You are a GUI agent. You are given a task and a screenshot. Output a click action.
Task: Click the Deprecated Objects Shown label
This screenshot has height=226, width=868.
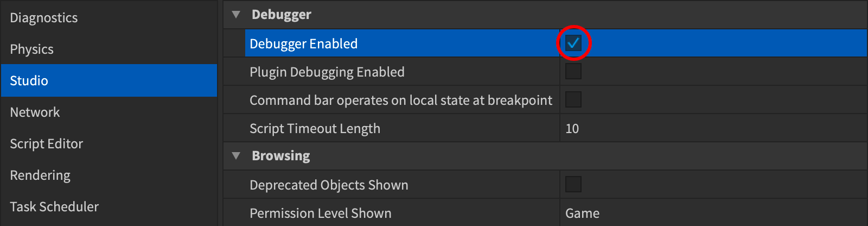click(x=329, y=185)
